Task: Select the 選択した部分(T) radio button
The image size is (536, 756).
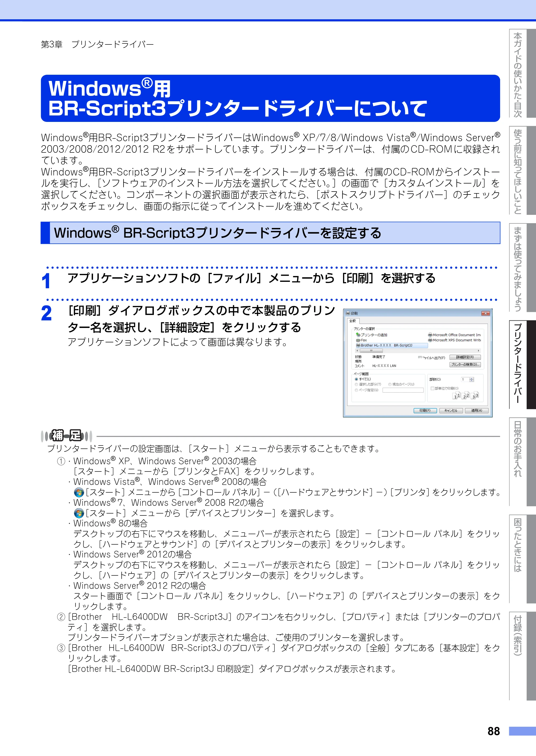Action: point(356,385)
